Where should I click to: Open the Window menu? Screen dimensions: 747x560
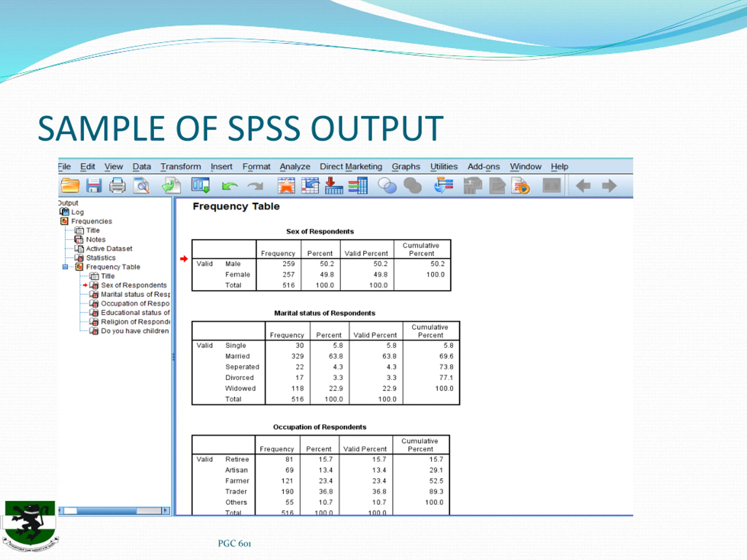click(526, 167)
